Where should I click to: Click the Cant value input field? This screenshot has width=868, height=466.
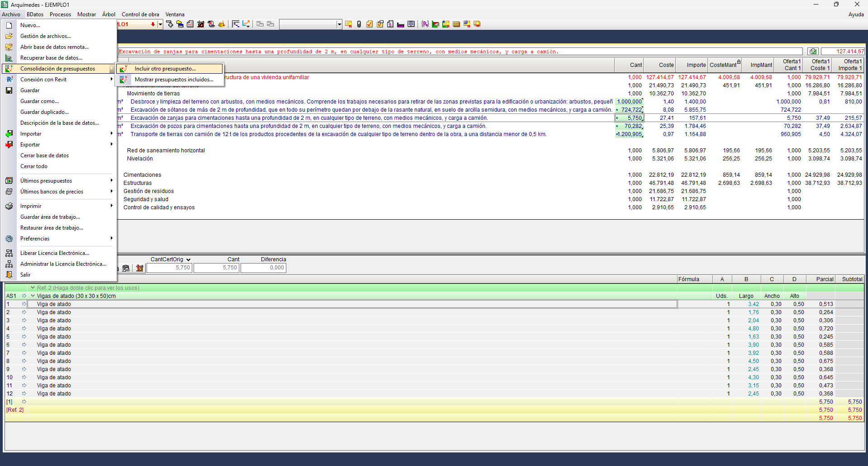[x=216, y=268]
